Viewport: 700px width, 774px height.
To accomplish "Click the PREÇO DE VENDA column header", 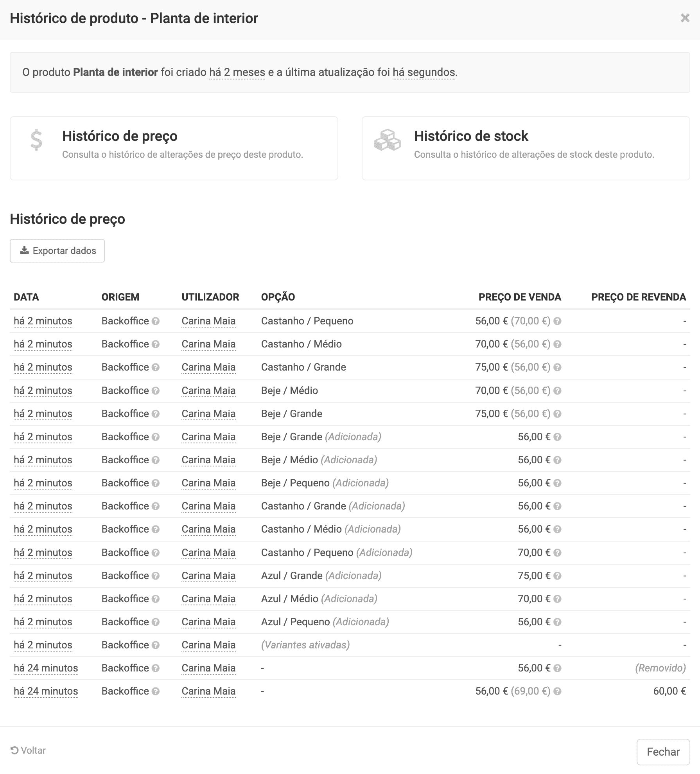I will tap(520, 297).
